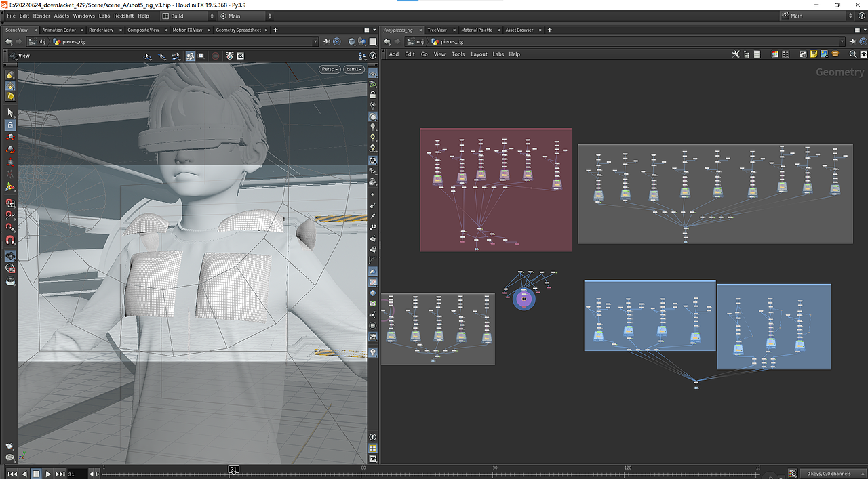
Task: Click the current frame field showing 31
Action: (77, 474)
